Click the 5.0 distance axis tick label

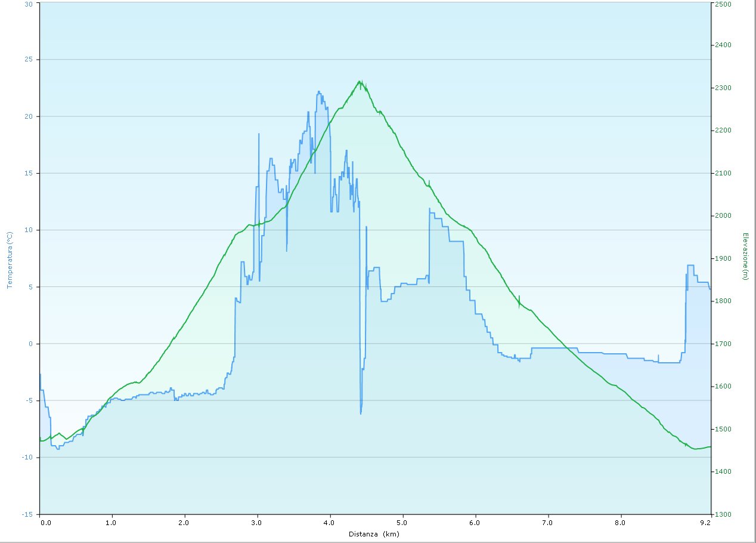pyautogui.click(x=403, y=523)
